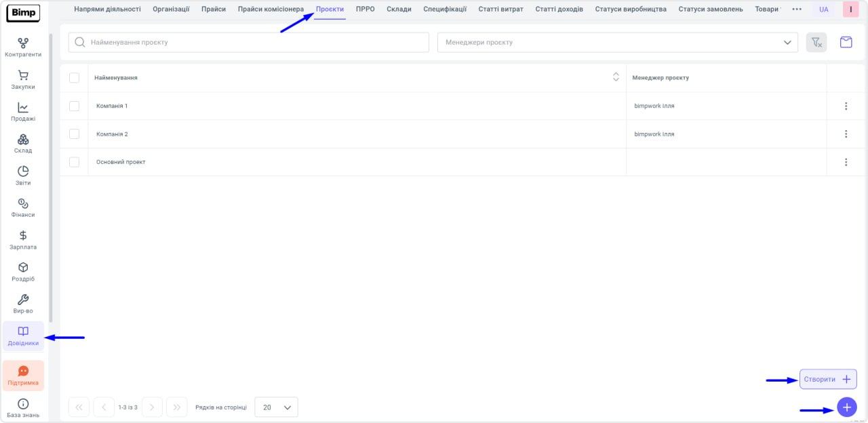
Task: Switch to the Склади tab
Action: click(399, 9)
